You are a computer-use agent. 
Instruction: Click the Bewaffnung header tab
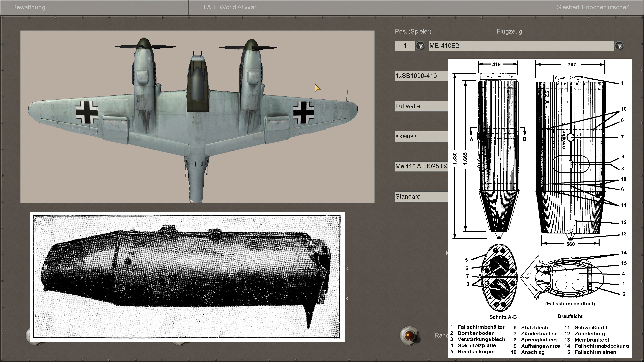tap(29, 7)
